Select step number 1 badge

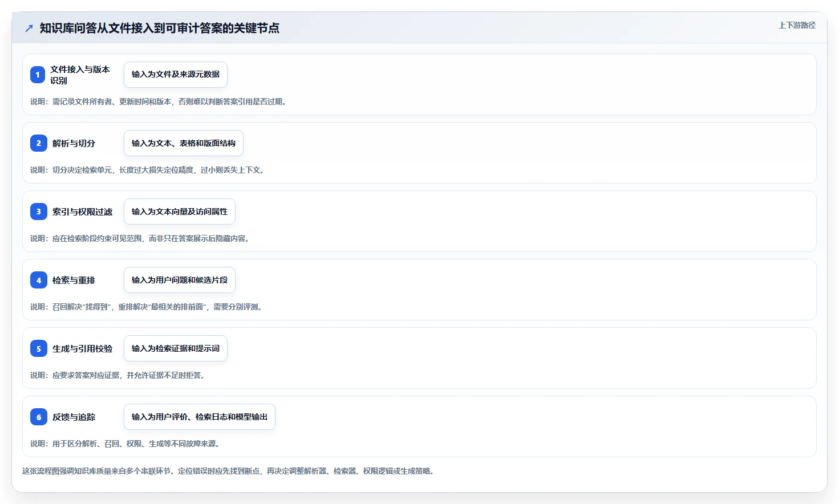pos(38,75)
